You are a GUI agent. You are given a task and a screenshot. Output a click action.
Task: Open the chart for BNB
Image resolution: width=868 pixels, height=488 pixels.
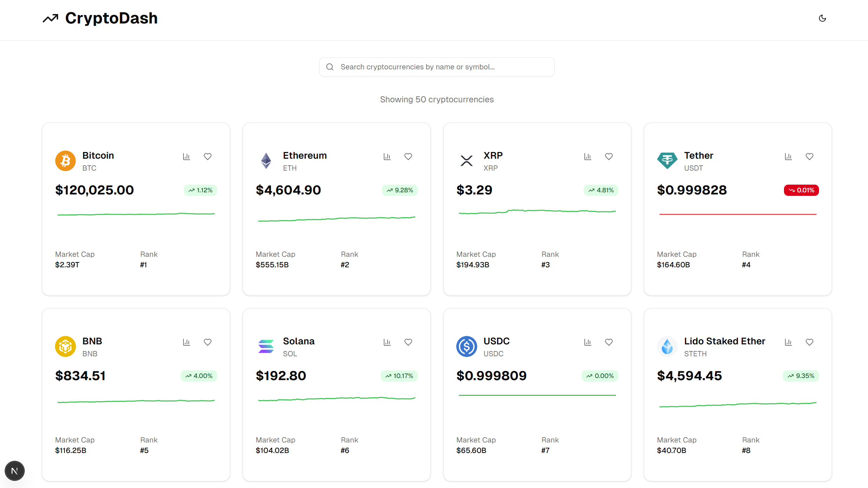point(186,342)
